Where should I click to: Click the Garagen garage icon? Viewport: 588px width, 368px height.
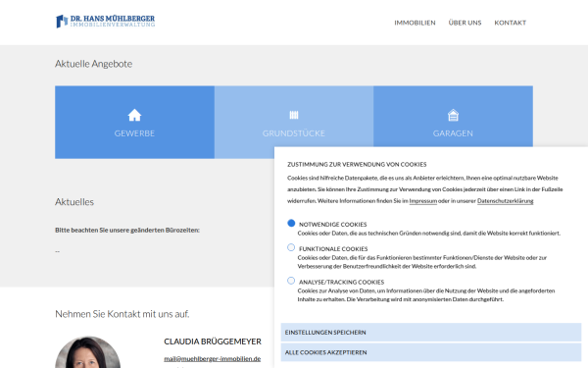[453, 115]
